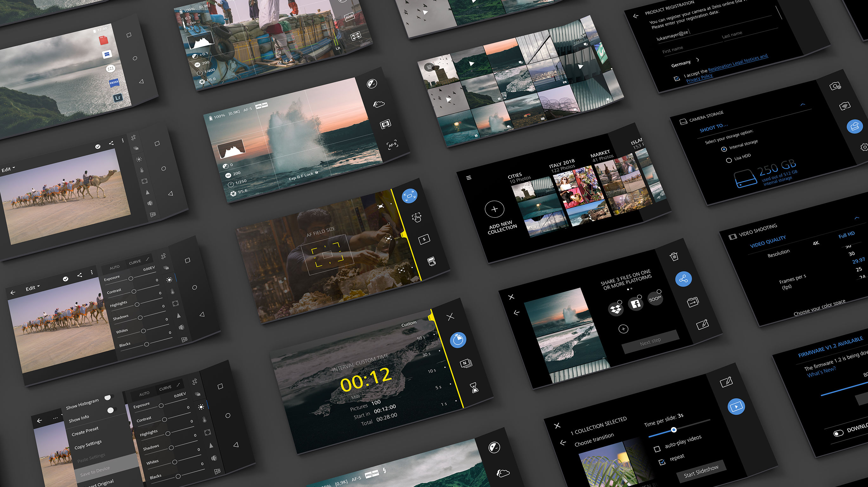Select the Custom interval option
This screenshot has height=487, width=868.
tap(409, 323)
